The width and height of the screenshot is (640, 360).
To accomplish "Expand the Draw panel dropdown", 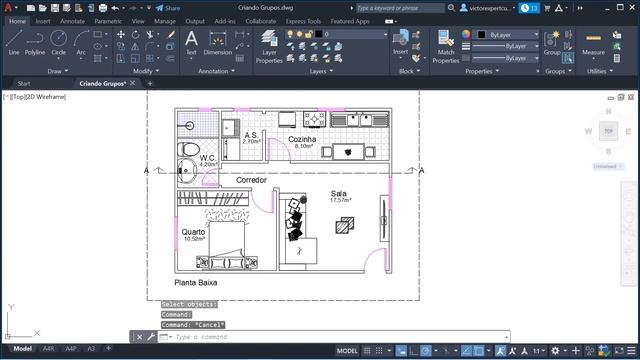I will coord(57,71).
